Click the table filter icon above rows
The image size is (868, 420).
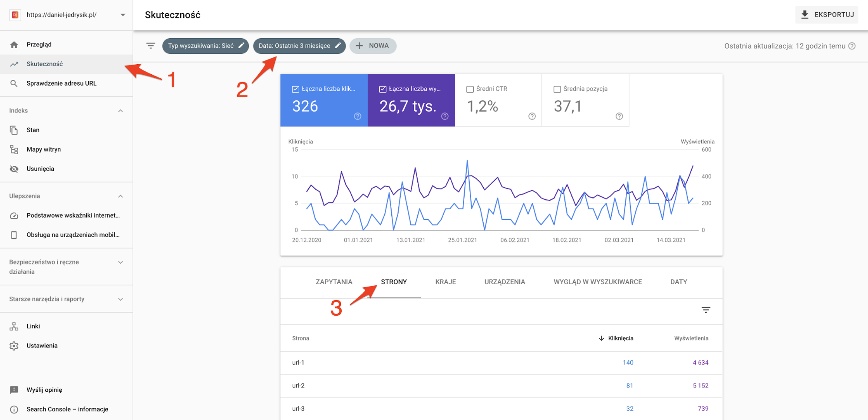click(x=706, y=310)
